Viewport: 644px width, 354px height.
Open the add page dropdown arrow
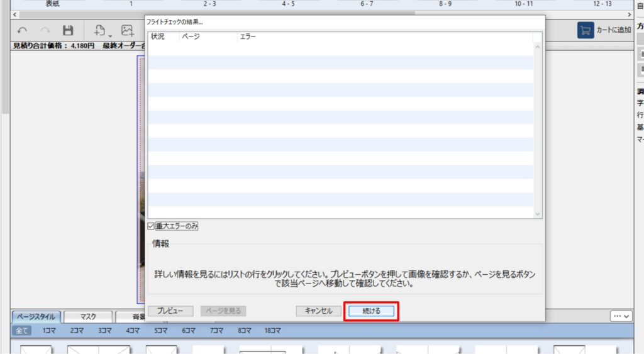pyautogui.click(x=110, y=34)
